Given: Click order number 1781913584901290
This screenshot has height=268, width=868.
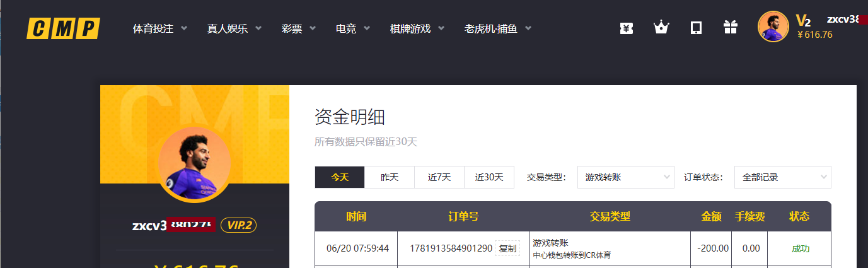Looking at the screenshot, I should [451, 248].
